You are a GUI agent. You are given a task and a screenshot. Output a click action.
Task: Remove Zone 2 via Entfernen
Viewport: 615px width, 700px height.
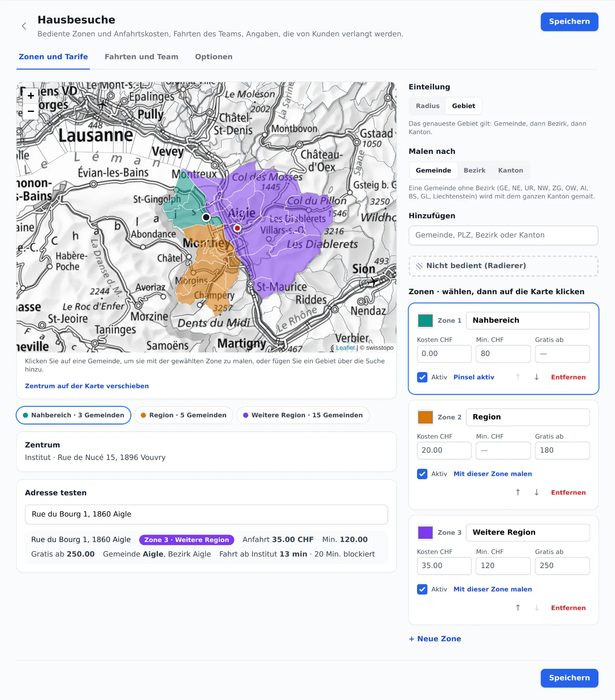568,493
